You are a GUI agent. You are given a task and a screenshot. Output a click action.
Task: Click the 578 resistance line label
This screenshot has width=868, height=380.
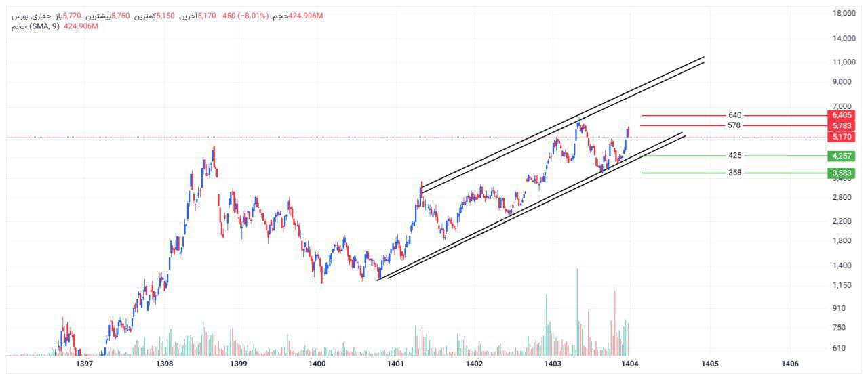pos(734,125)
